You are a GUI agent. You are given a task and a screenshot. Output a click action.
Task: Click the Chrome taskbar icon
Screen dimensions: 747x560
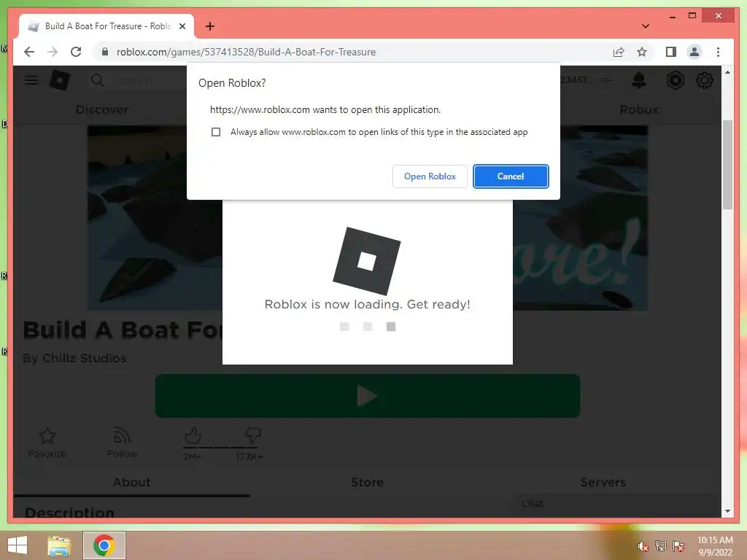[x=104, y=545]
